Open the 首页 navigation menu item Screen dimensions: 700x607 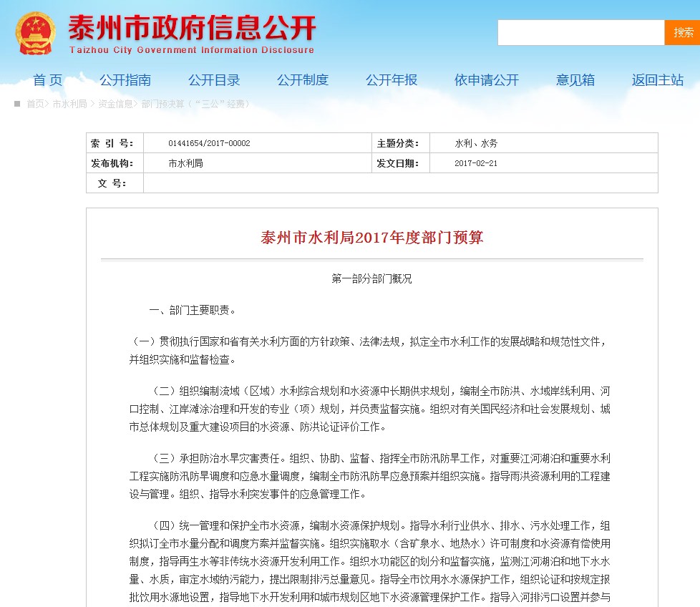(x=48, y=80)
